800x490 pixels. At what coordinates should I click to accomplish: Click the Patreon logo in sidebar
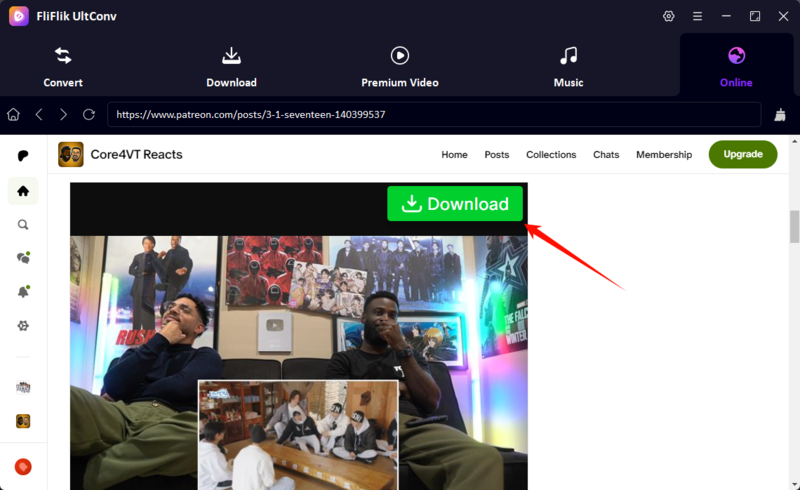[23, 156]
